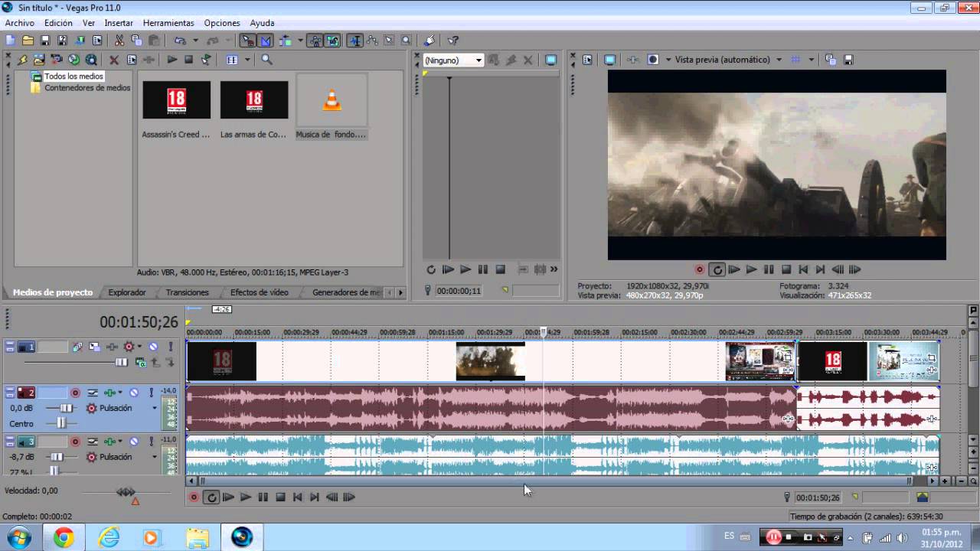Open Auto Ripple mode dropdown arrow
Viewport: 980px width, 551px height.
(300, 41)
